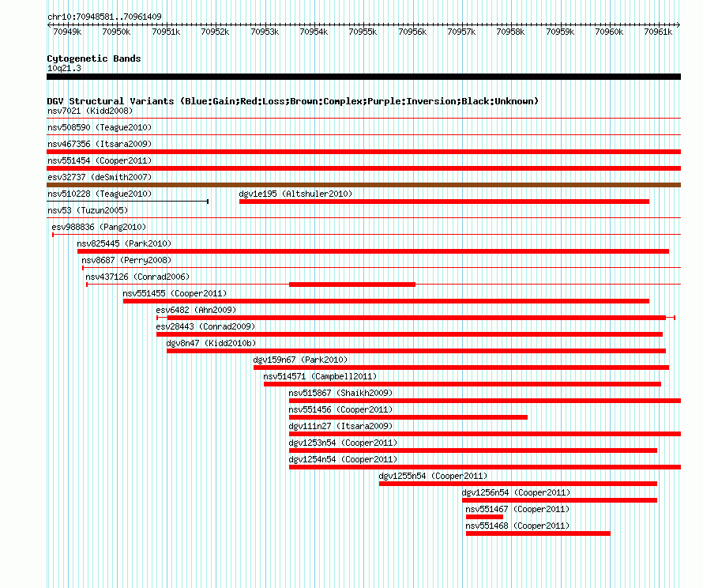Click the red dgv1255n54 loss bar
The image size is (703, 588).
[518, 484]
